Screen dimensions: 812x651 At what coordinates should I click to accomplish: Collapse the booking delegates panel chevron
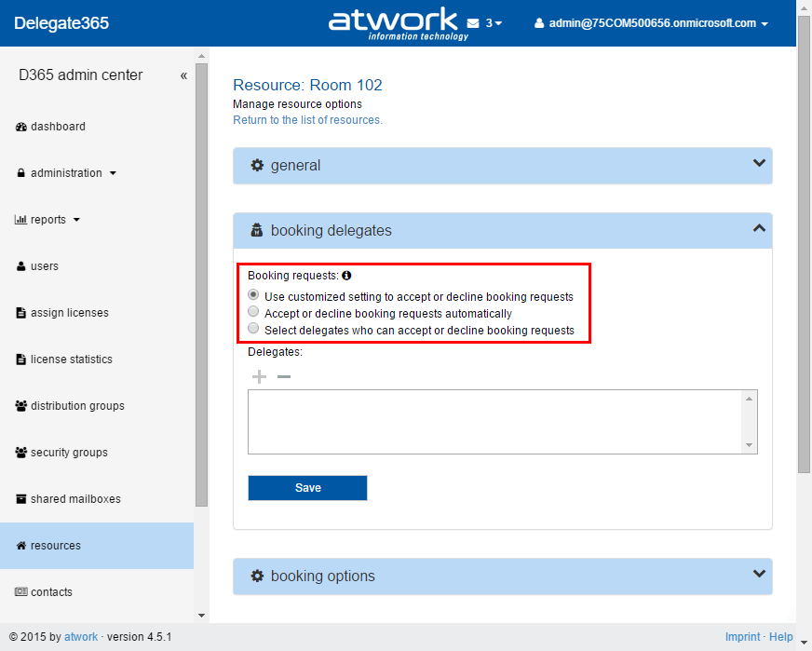click(759, 228)
